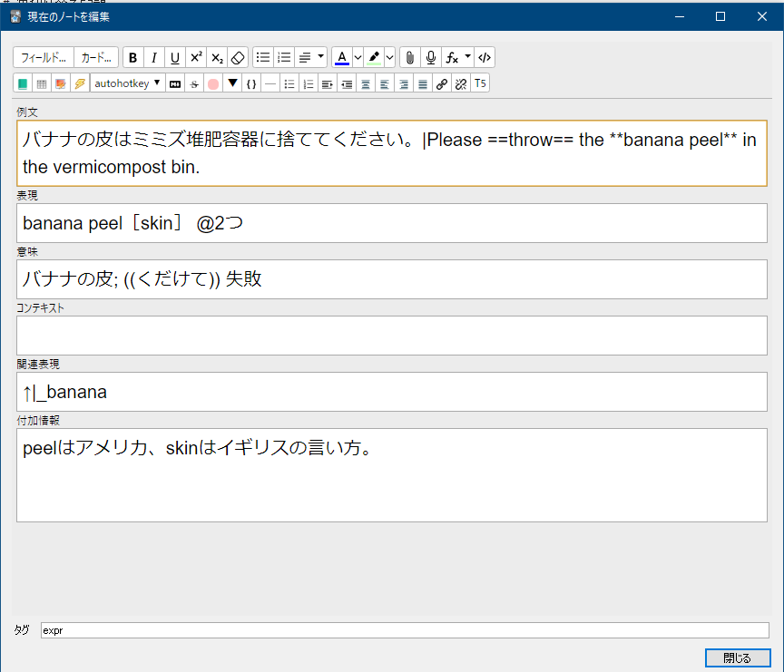Open the highlight color picker arrow
Image resolution: width=784 pixels, height=672 pixels.
click(389, 57)
